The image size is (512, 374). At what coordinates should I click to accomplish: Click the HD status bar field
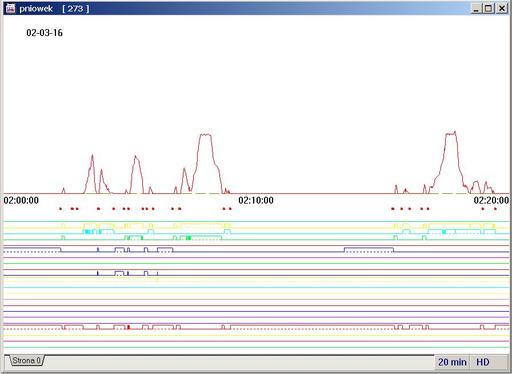pos(489,362)
